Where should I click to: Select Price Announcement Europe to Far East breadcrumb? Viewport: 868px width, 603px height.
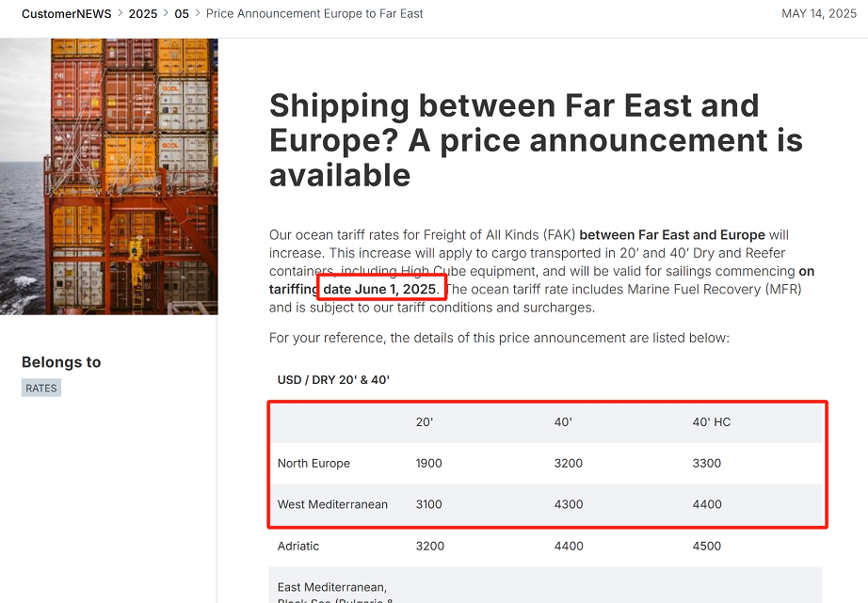(x=314, y=14)
